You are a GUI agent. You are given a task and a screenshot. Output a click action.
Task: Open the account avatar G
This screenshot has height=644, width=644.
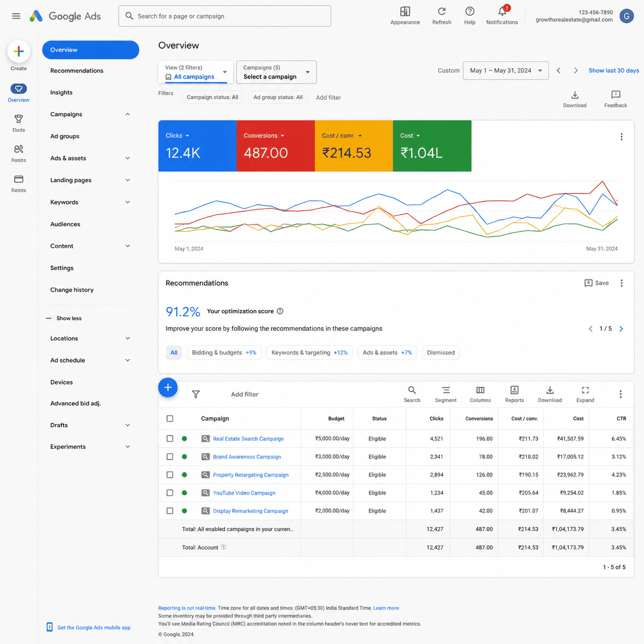[x=627, y=16]
